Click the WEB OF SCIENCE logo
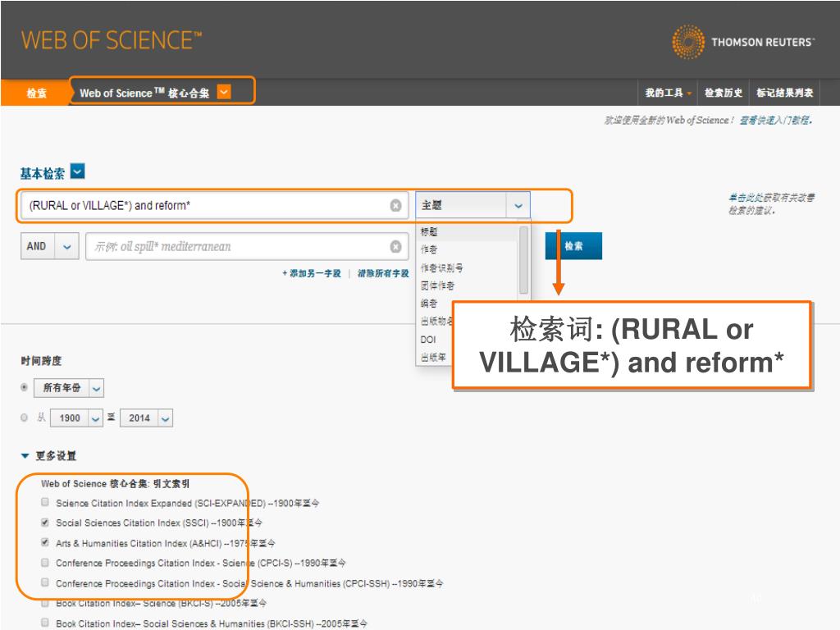840x630 pixels. coord(111,41)
